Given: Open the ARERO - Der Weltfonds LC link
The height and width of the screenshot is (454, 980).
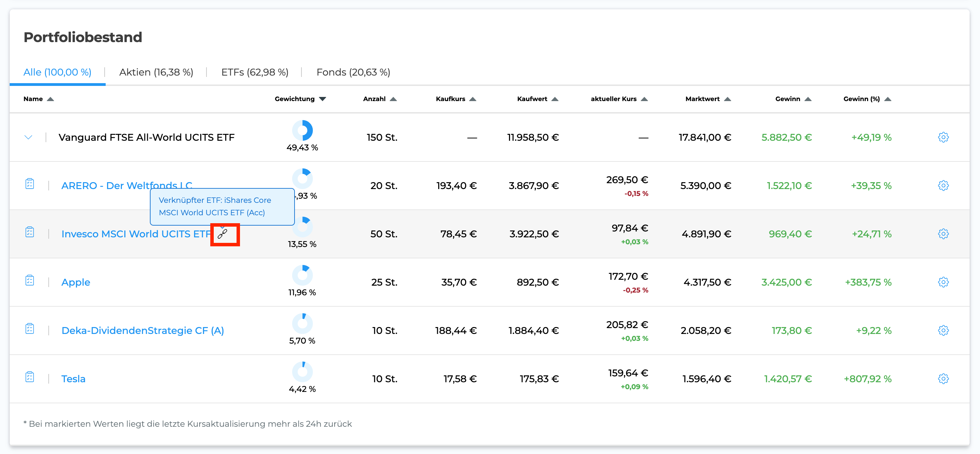Looking at the screenshot, I should click(x=127, y=185).
